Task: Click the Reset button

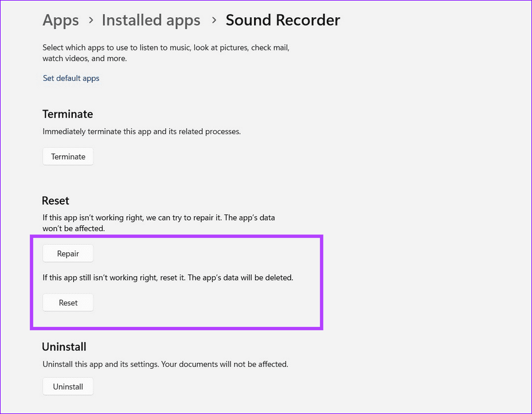Action: pos(68,302)
